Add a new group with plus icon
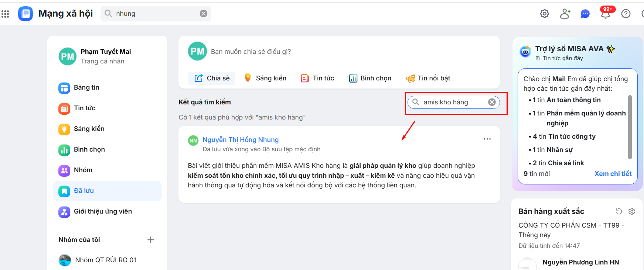 click(x=151, y=240)
